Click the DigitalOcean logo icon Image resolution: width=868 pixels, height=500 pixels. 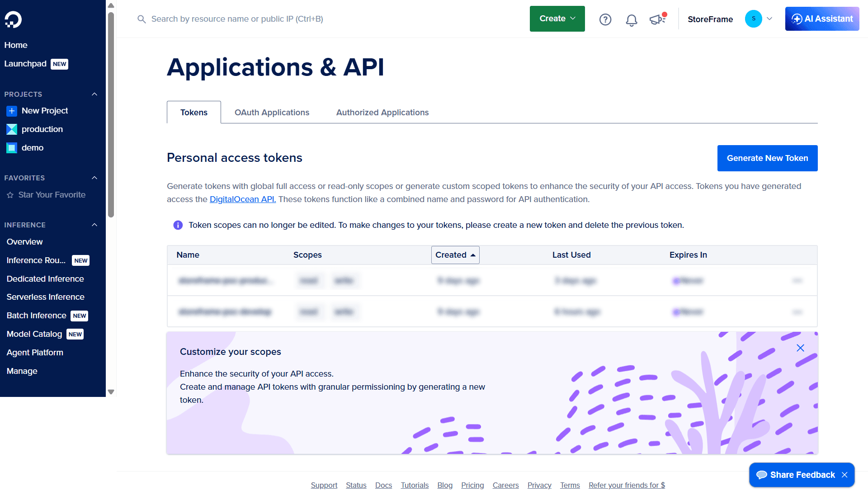[x=13, y=19]
